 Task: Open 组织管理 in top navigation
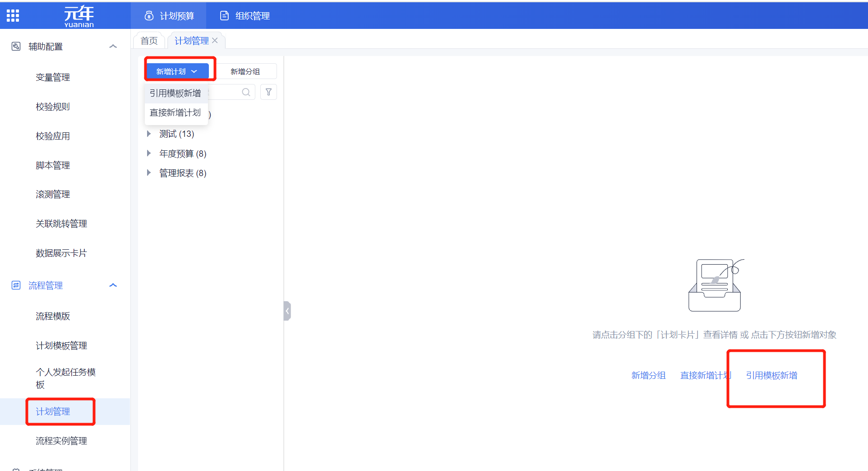click(245, 16)
